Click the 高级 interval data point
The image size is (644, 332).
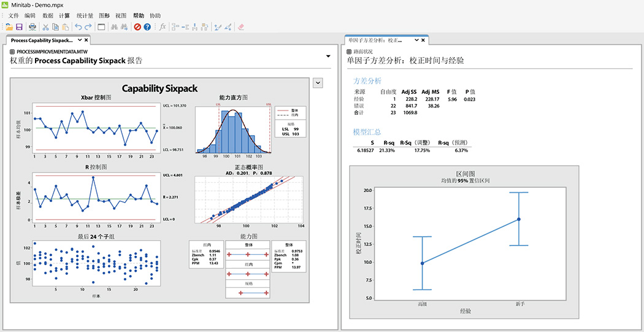pos(422,263)
